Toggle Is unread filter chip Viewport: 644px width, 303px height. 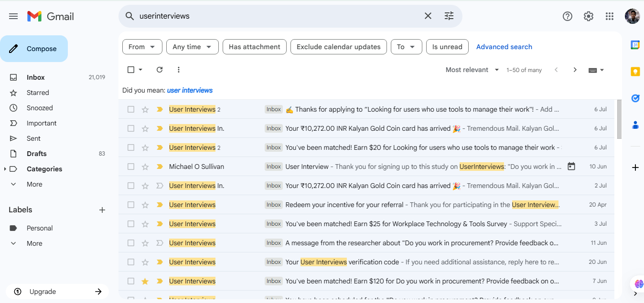(447, 47)
